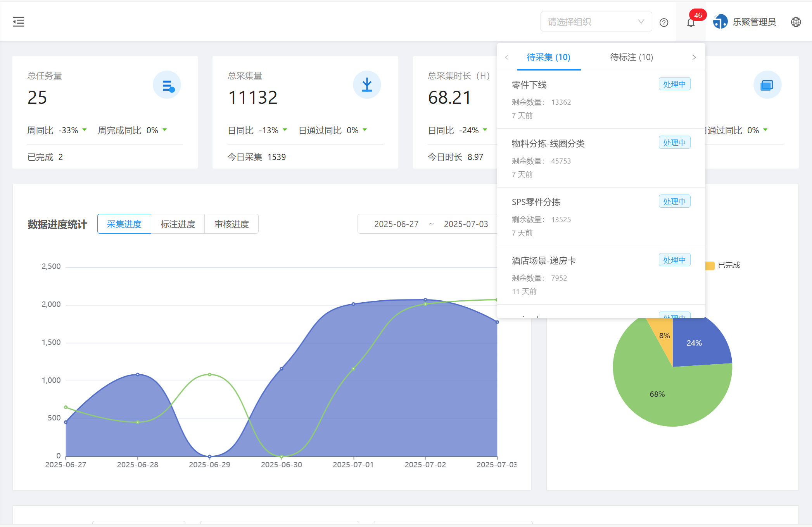Switch to the 待标注 (10) tab
The width and height of the screenshot is (812, 527).
[631, 57]
